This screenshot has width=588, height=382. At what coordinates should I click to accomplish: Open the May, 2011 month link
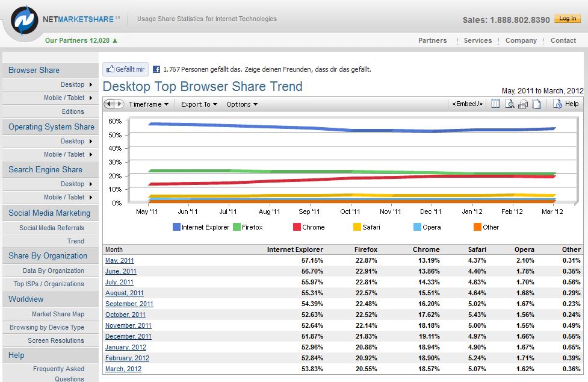tap(120, 260)
